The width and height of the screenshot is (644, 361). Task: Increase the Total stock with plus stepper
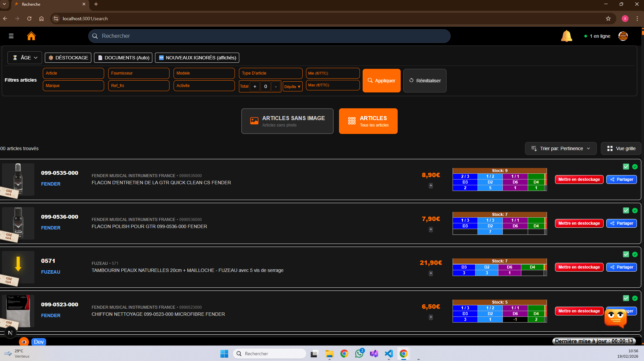point(255,87)
